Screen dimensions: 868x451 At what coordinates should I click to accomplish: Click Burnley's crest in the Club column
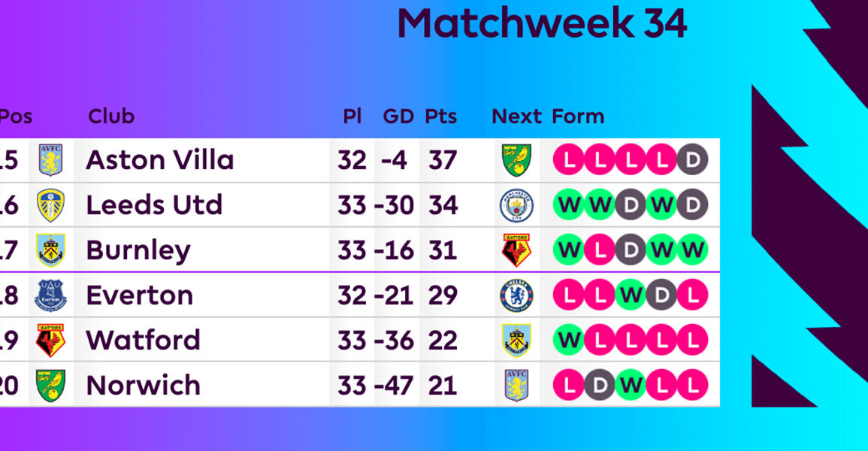[x=50, y=250]
